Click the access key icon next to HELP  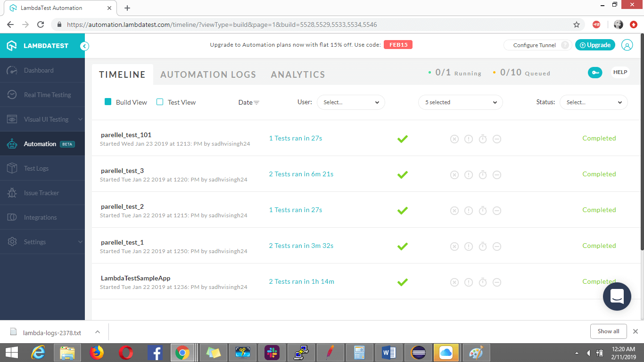pyautogui.click(x=595, y=73)
